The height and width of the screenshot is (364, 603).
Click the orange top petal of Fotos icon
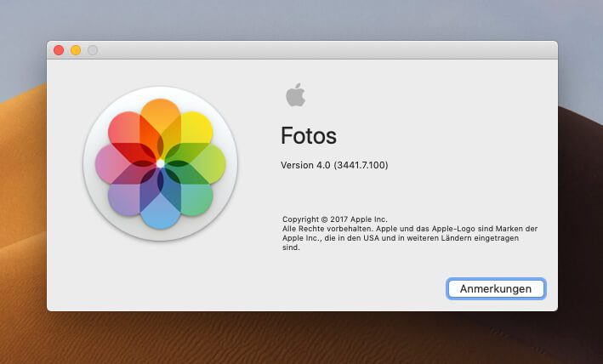coord(160,119)
